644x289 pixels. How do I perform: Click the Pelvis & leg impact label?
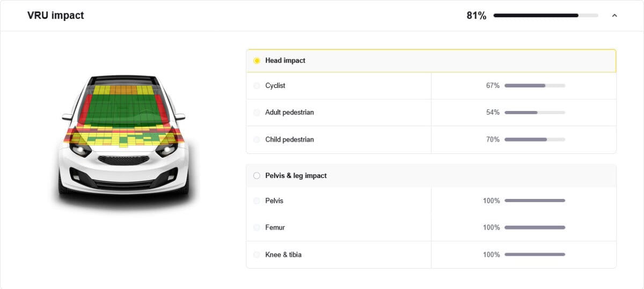296,175
